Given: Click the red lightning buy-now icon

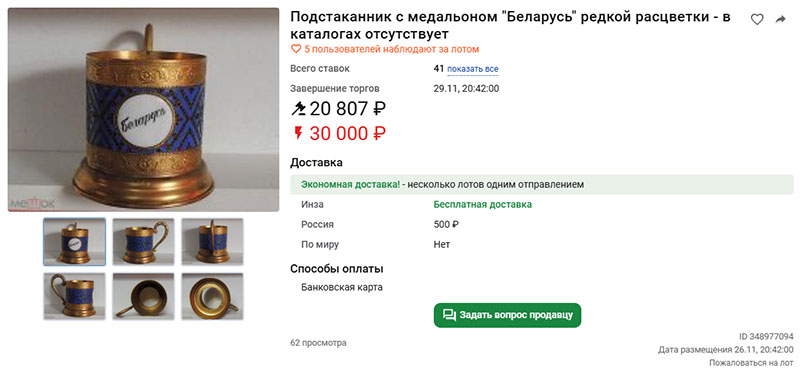Looking at the screenshot, I should 298,133.
